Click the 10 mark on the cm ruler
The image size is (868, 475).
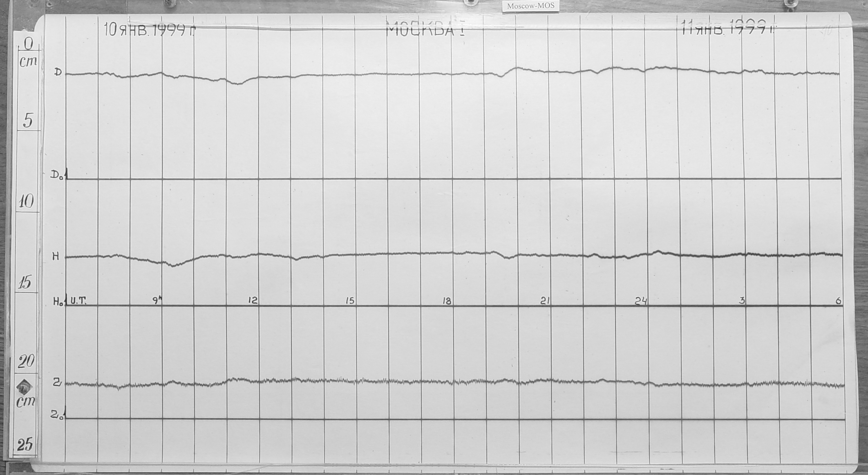point(26,202)
